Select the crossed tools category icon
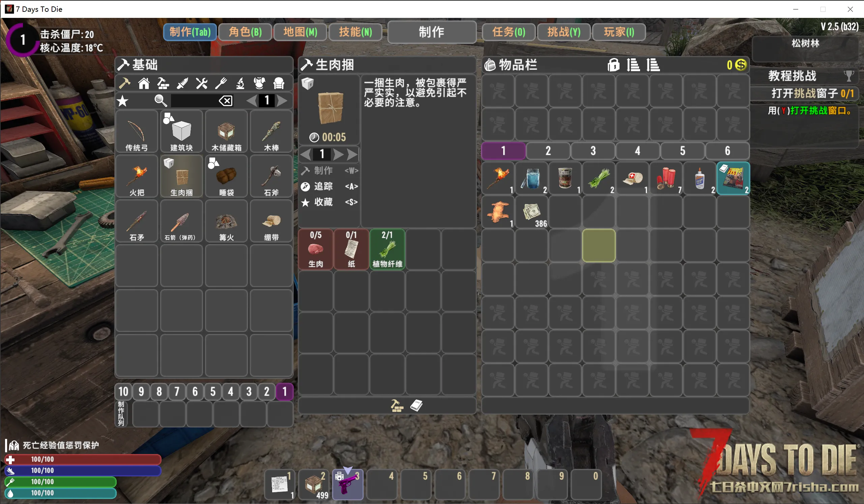 pyautogui.click(x=202, y=83)
